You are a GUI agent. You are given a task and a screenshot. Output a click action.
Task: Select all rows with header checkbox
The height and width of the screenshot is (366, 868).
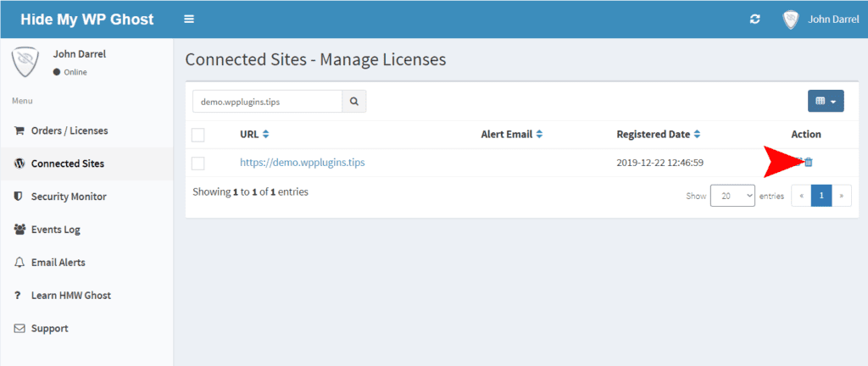pos(198,135)
